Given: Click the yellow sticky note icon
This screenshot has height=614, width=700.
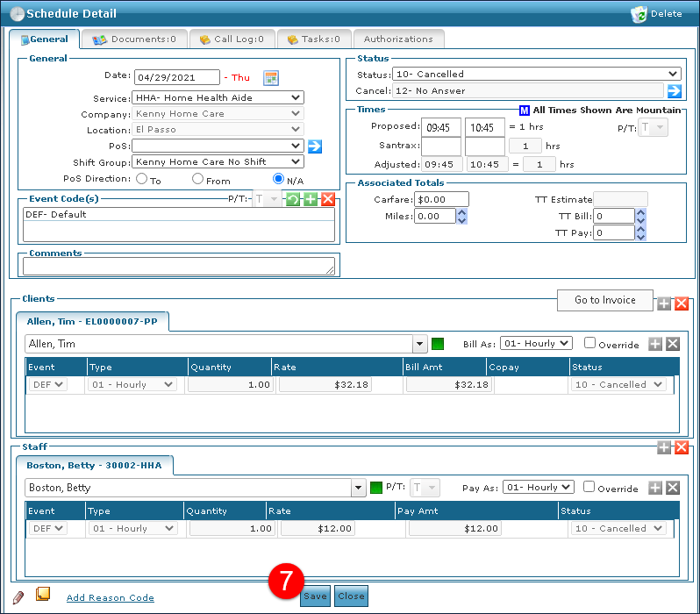Looking at the screenshot, I should point(42,595).
